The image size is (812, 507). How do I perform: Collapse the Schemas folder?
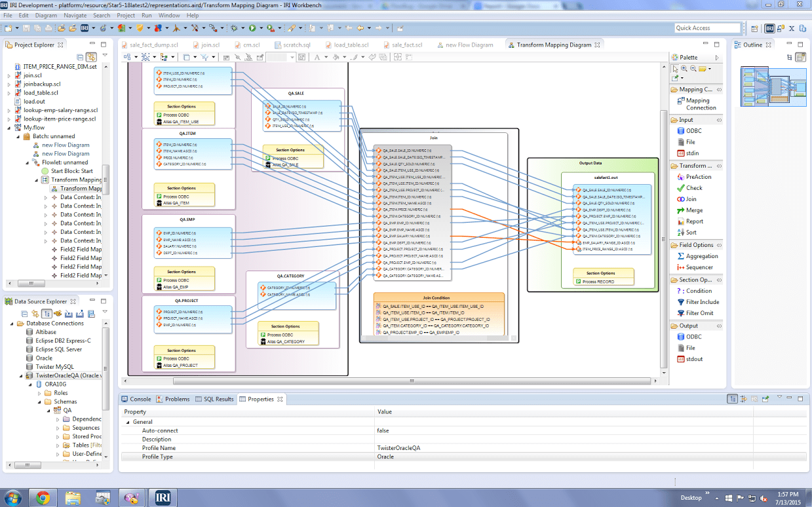tap(39, 402)
